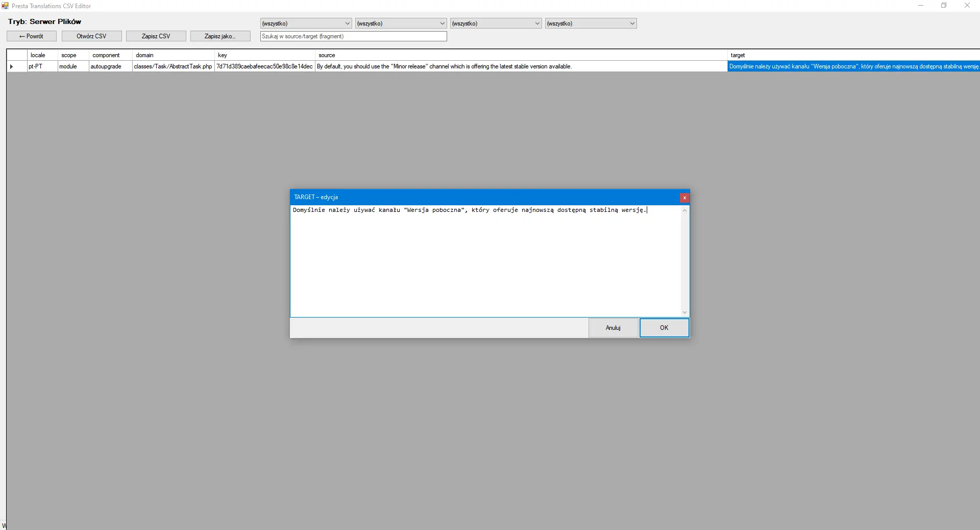Click the Zapisz CSV button
Screen dimensions: 980x530
coord(156,36)
